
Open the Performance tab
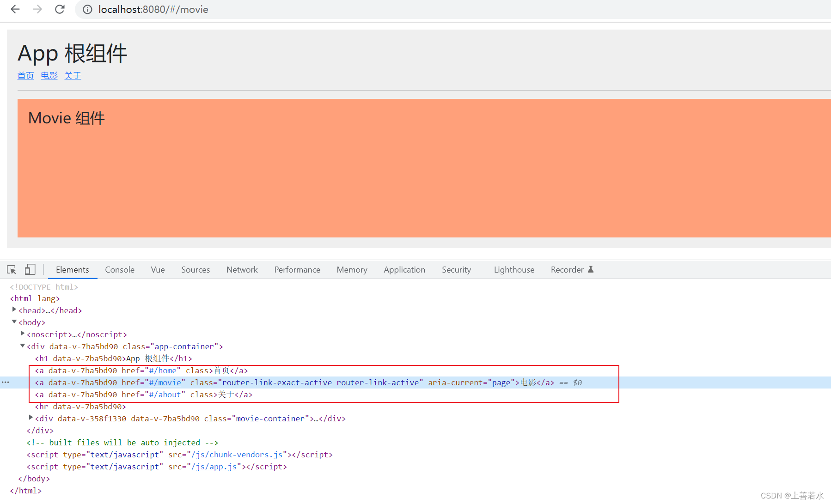(x=297, y=270)
